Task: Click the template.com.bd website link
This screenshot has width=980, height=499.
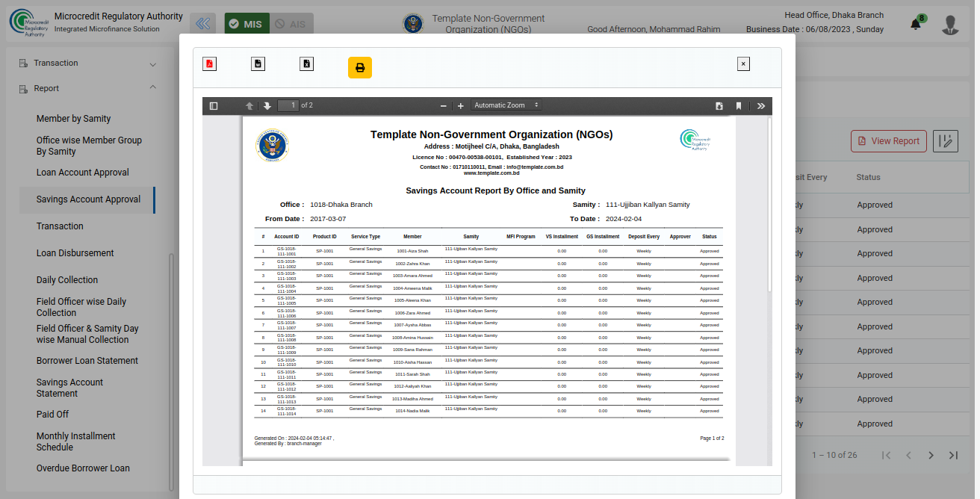Action: point(491,173)
